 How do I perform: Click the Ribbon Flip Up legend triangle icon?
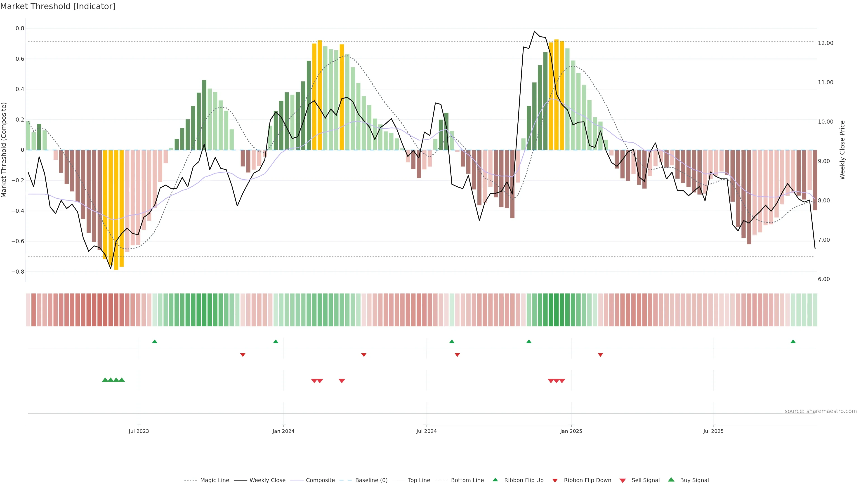click(x=495, y=480)
